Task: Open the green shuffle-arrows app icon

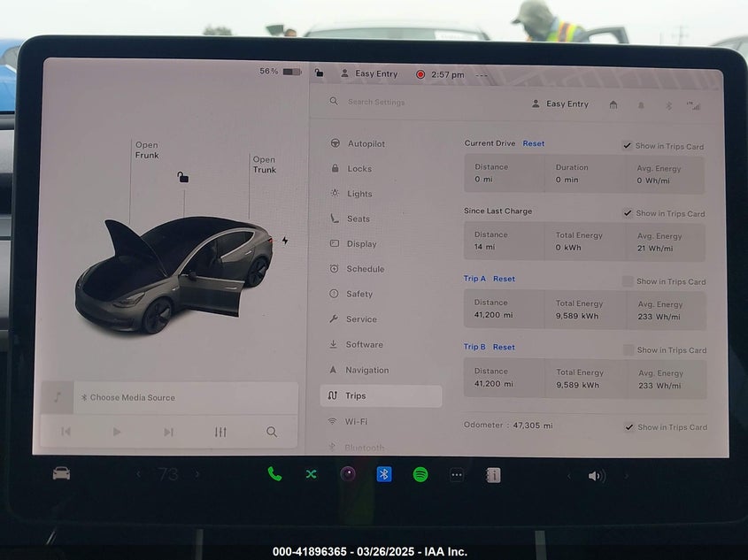Action: [311, 473]
